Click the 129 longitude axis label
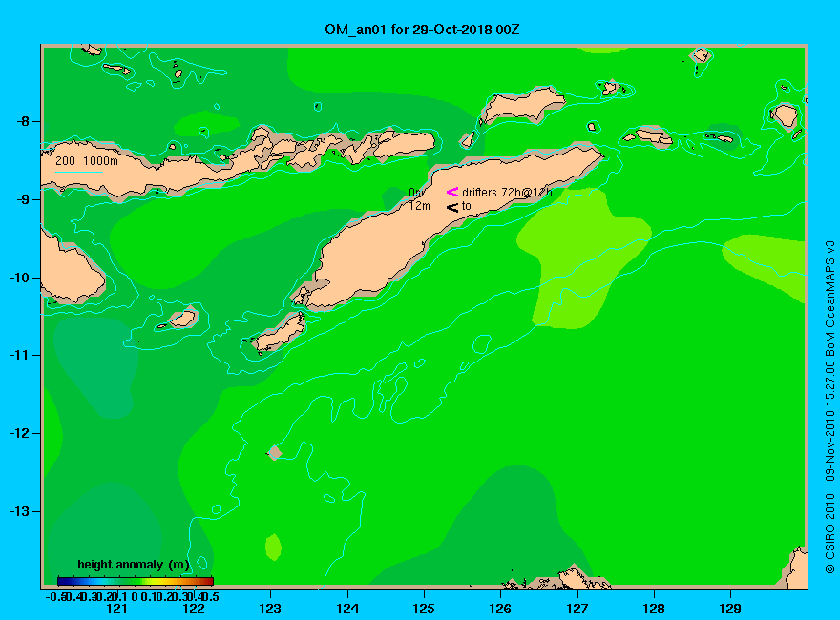 (x=731, y=609)
